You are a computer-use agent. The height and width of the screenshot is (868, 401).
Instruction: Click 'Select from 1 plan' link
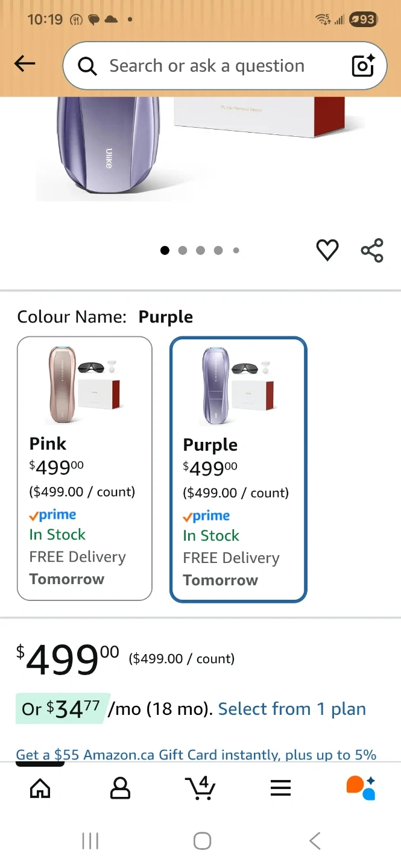point(292,709)
